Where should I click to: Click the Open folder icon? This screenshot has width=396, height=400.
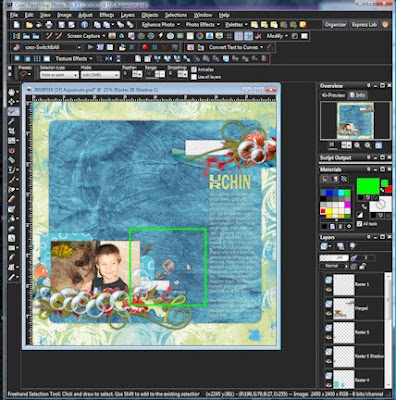[x=29, y=25]
